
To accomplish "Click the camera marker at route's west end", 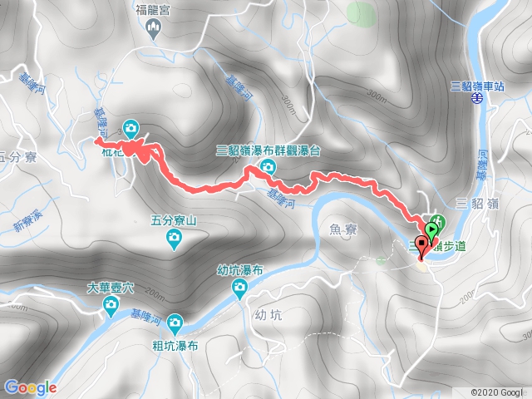I will (x=131, y=130).
